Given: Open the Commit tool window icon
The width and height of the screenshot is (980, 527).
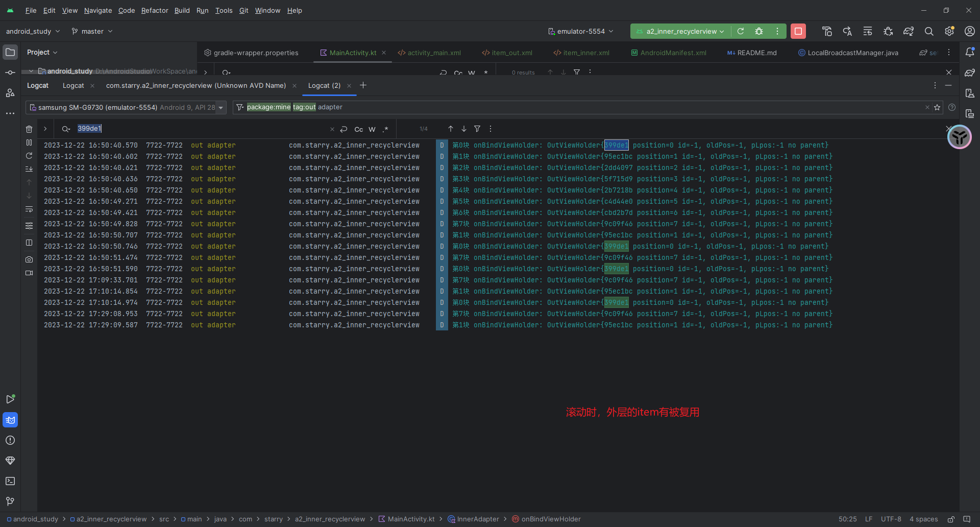Looking at the screenshot, I should click(10, 73).
